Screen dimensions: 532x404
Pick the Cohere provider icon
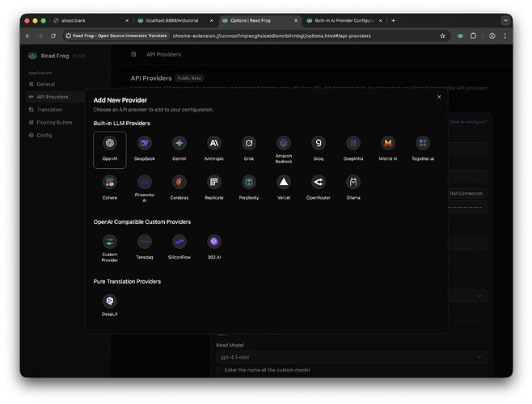click(x=110, y=188)
